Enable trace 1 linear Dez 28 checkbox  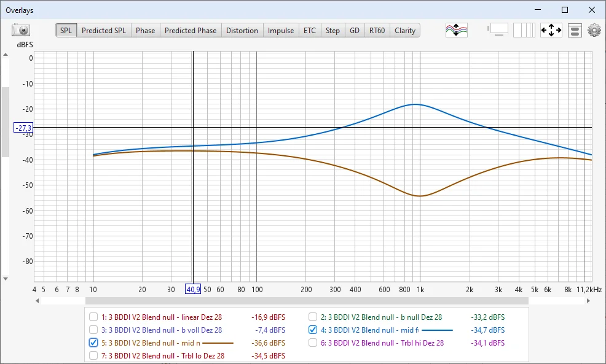tap(93, 317)
